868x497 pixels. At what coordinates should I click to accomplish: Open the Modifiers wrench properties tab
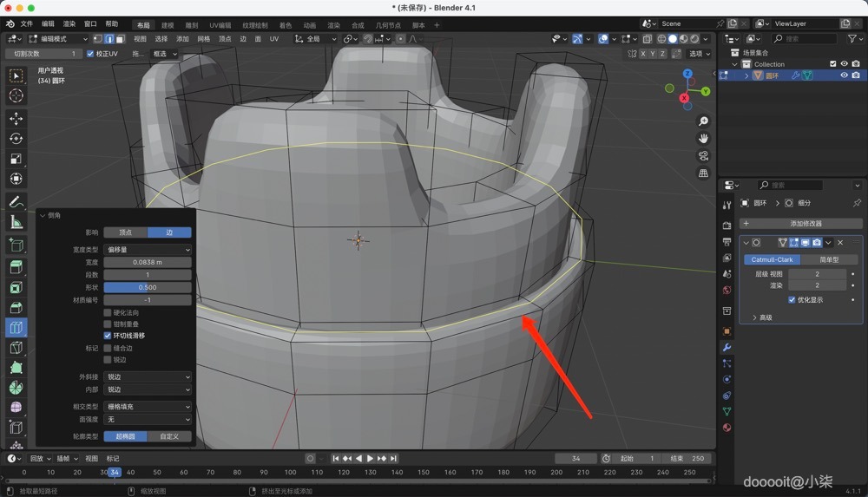pos(727,347)
